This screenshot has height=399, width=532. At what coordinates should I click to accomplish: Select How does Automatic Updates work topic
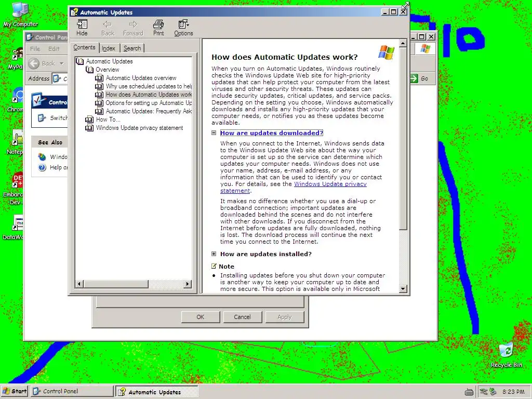149,95
